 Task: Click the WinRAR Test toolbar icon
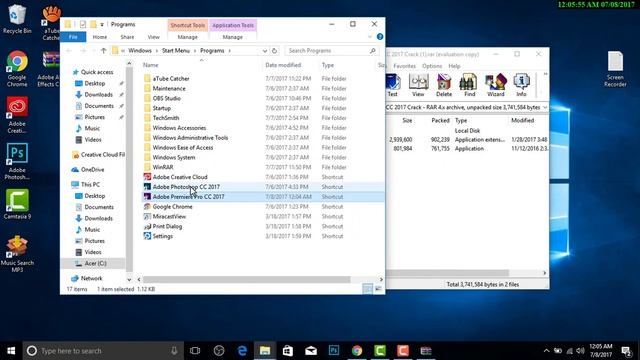pyautogui.click(x=392, y=85)
